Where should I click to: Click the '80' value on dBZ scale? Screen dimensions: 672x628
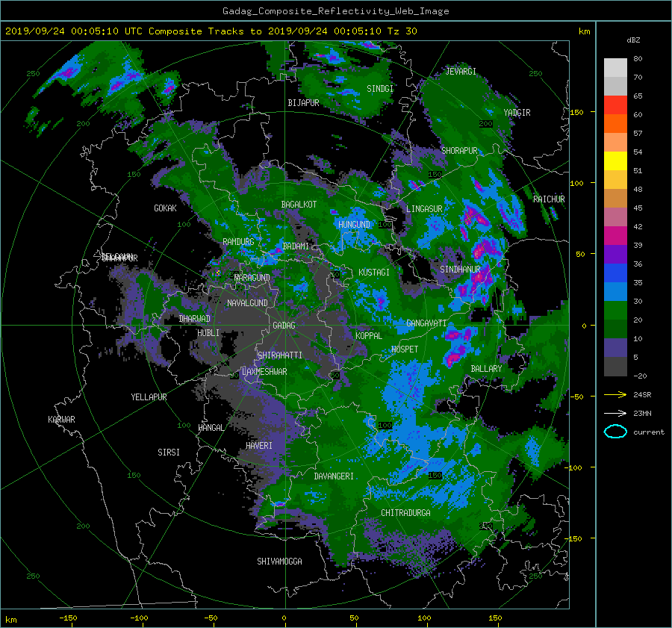(638, 59)
